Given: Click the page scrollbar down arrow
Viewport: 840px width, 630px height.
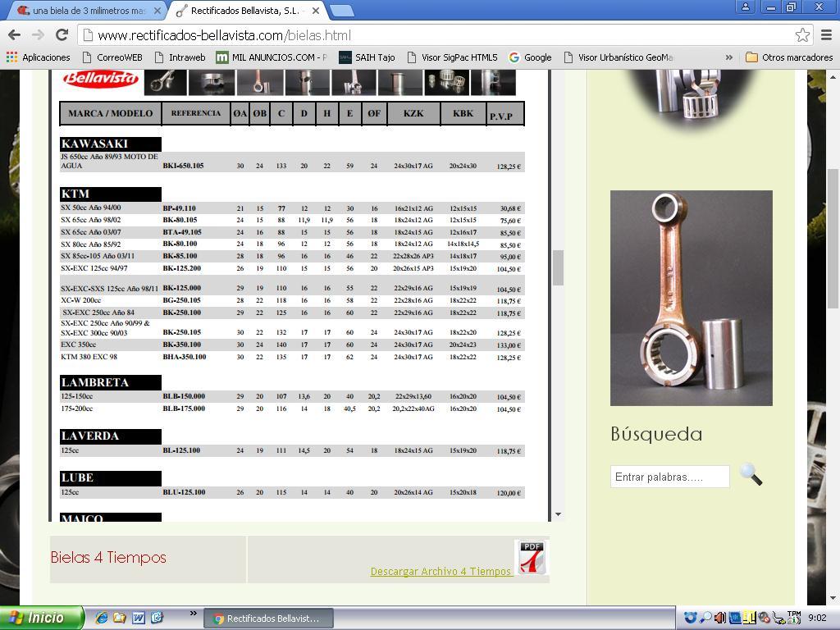Looking at the screenshot, I should click(833, 598).
